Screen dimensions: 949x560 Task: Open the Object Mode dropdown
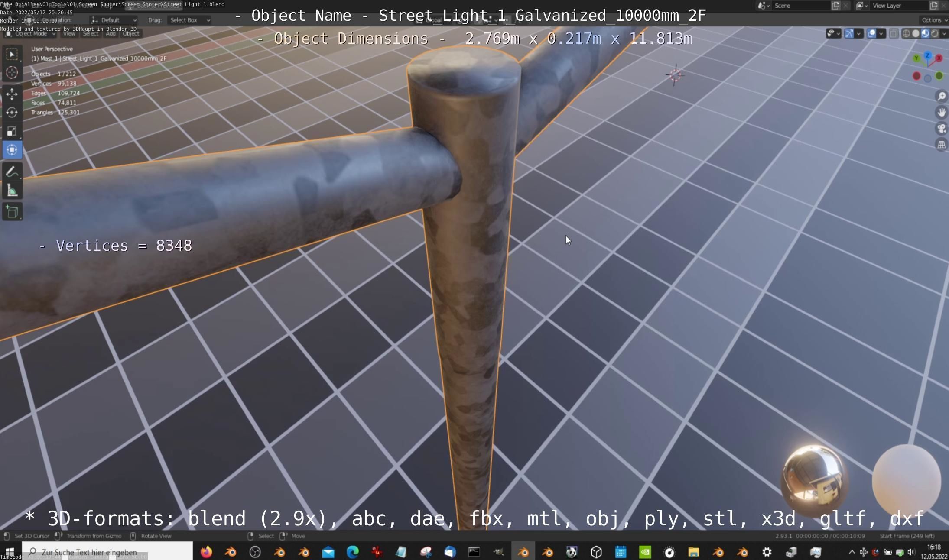pyautogui.click(x=31, y=33)
